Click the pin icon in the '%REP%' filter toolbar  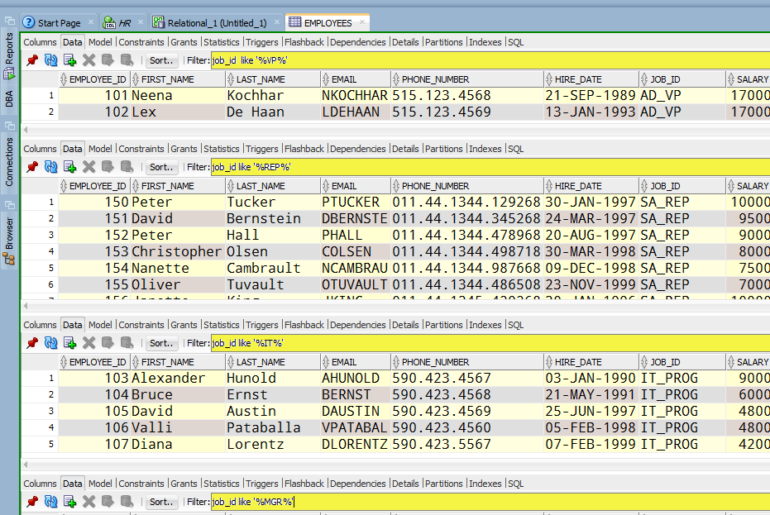click(x=32, y=167)
